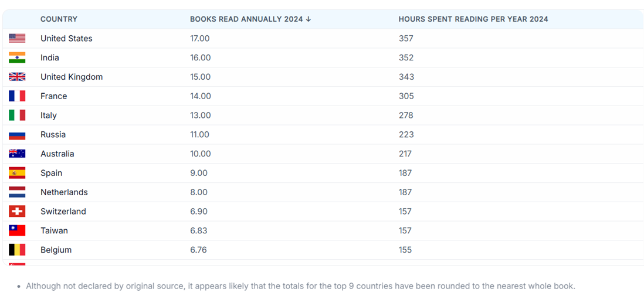The image size is (644, 299).
Task: Click the Australia flag icon
Action: (x=17, y=154)
